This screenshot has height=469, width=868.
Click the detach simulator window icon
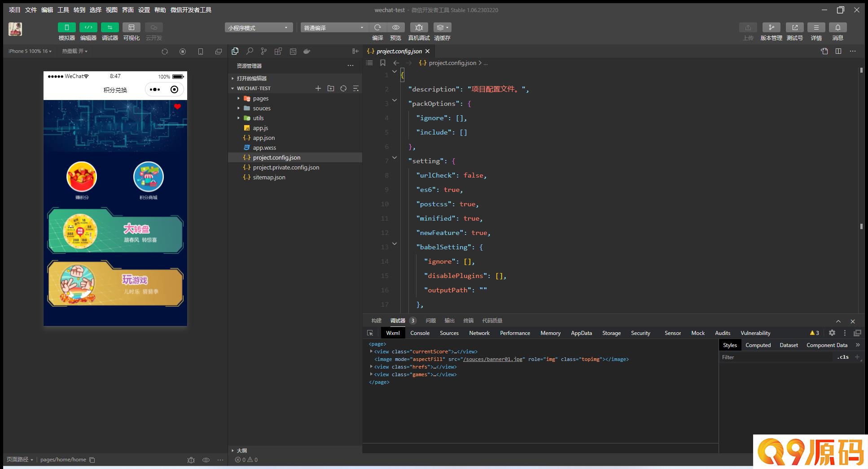pyautogui.click(x=219, y=52)
